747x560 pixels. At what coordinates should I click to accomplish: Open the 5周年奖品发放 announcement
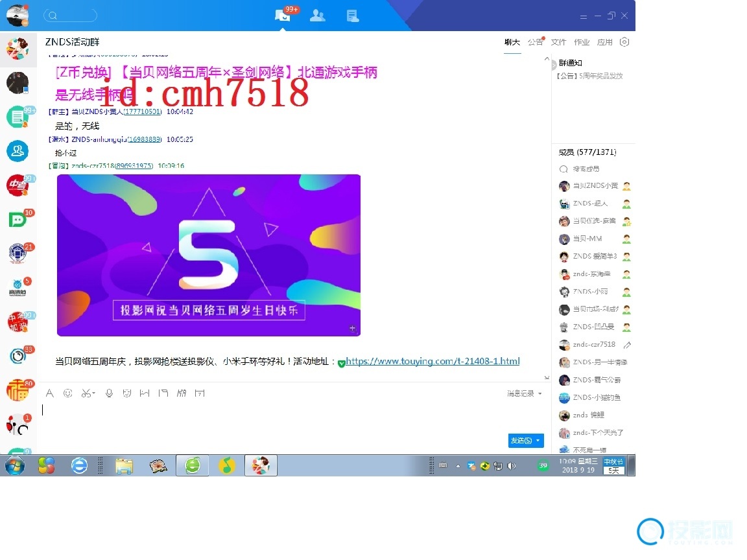[x=590, y=76]
